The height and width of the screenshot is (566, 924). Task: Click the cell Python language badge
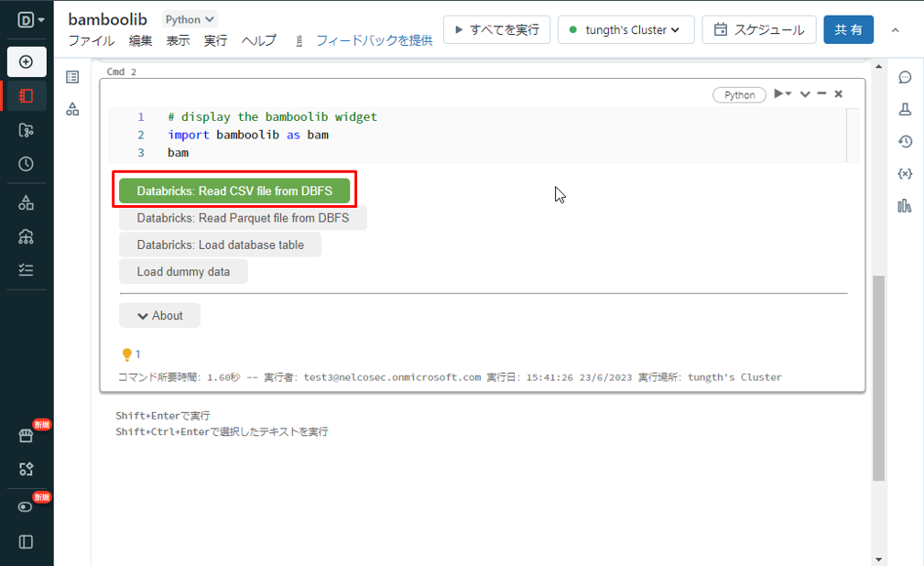click(739, 95)
